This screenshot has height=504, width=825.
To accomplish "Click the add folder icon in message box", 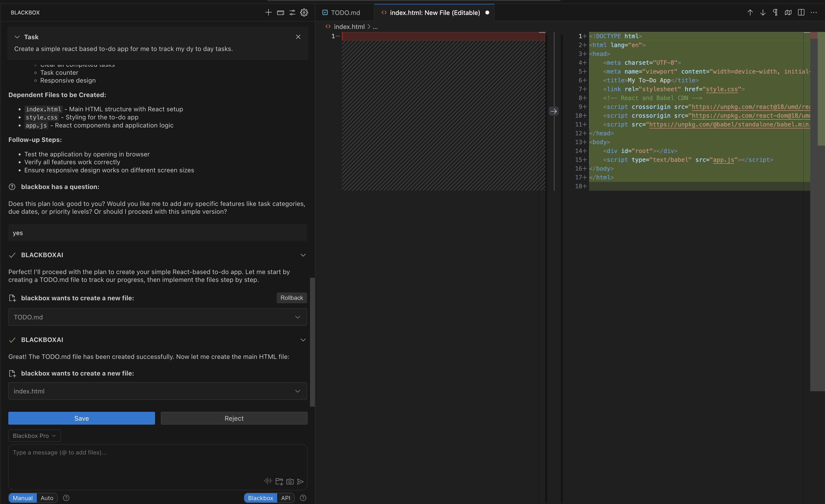I will tap(279, 482).
